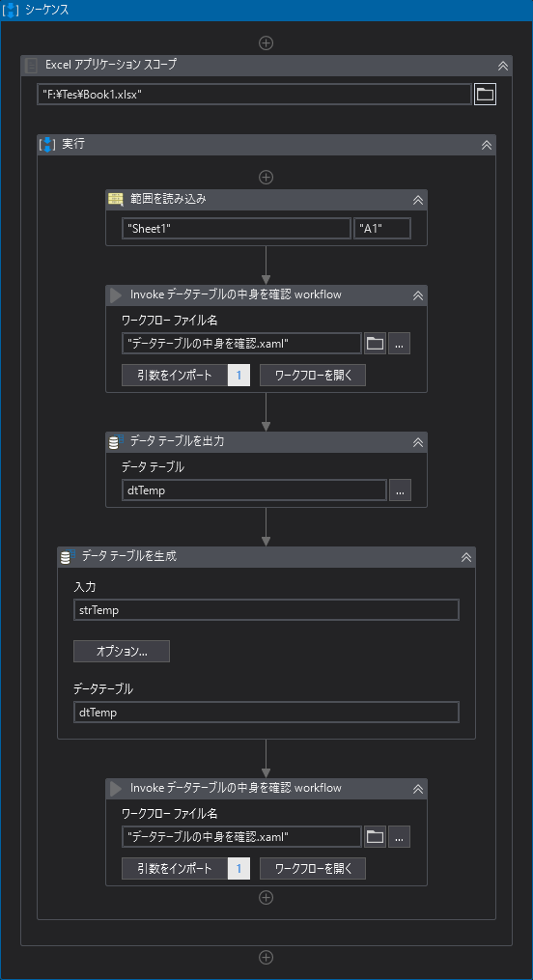Image resolution: width=533 pixels, height=980 pixels.
Task: Click argument count badge in first Invoke workflow
Action: (x=238, y=376)
